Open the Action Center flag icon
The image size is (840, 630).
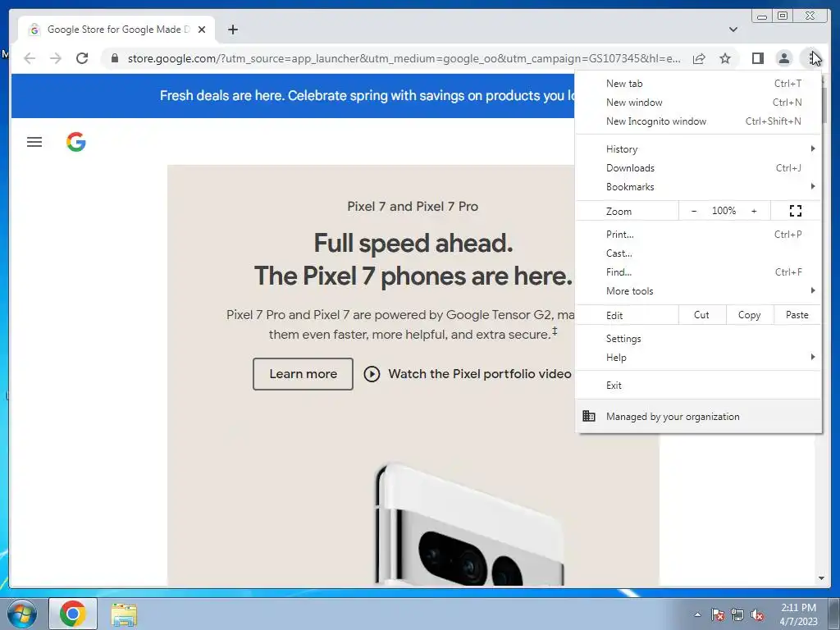(x=718, y=614)
